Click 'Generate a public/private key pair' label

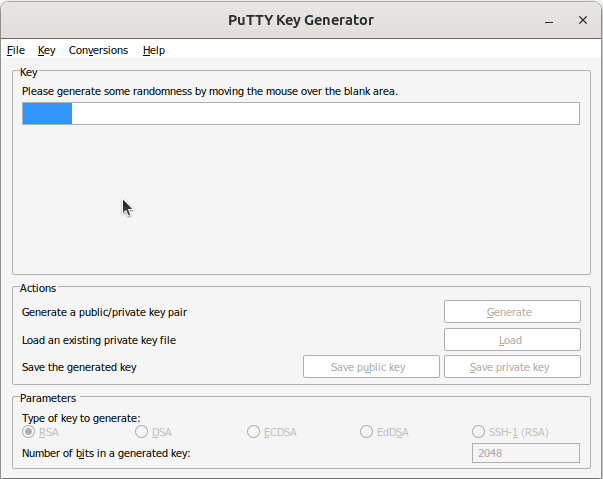[x=104, y=312]
